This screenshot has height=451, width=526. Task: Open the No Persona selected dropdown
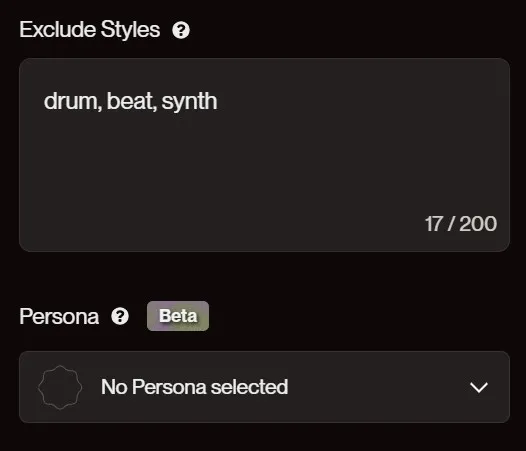coord(264,387)
